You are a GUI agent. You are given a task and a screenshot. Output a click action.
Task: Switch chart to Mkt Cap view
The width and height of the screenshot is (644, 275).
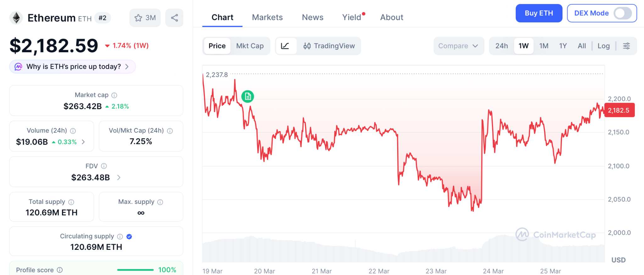(250, 46)
